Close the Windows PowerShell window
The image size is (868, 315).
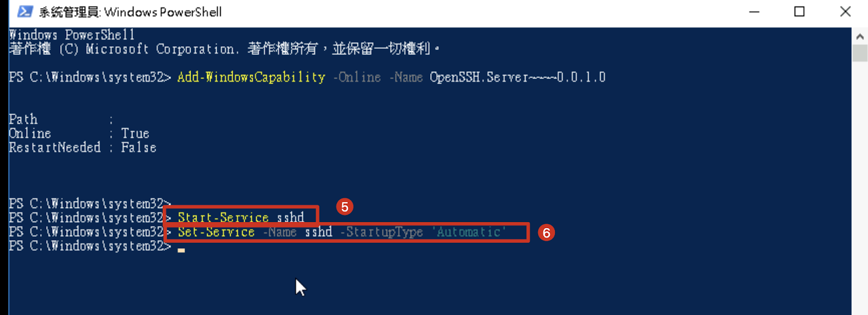[845, 11]
